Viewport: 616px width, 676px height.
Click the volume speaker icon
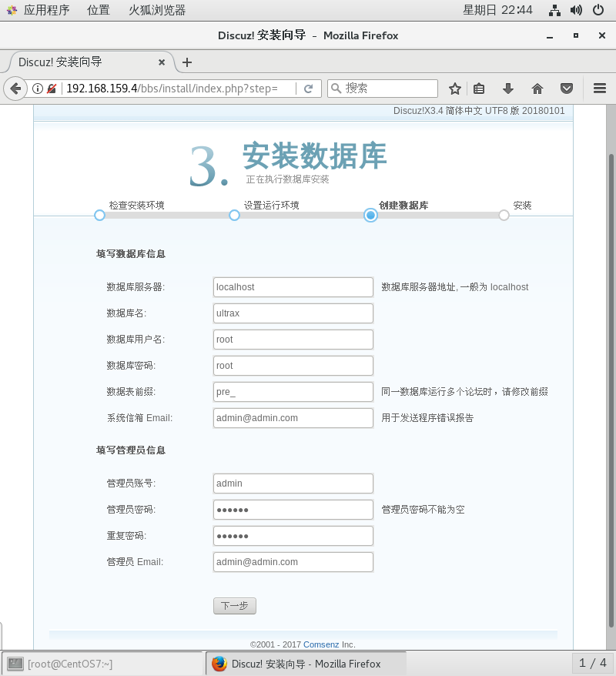tap(576, 10)
